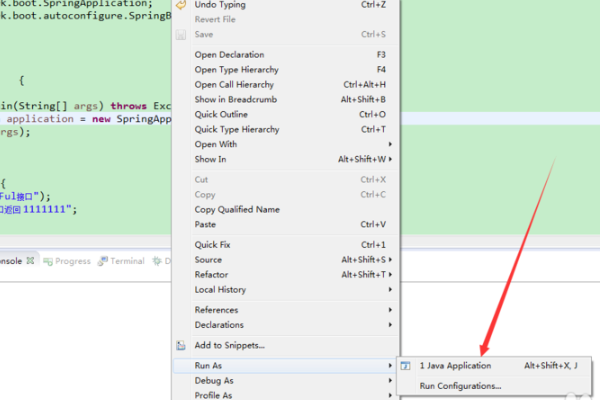Expand the References submenu arrow
The width and height of the screenshot is (600, 400).
[390, 310]
